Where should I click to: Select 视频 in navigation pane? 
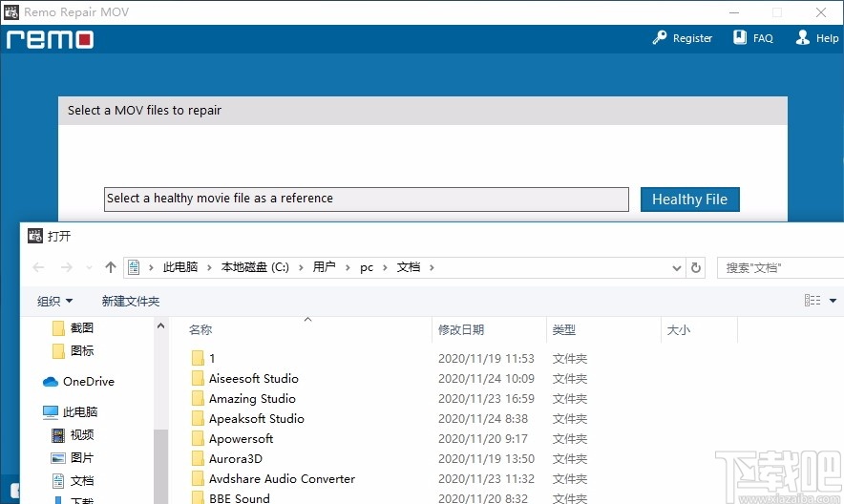[x=82, y=434]
